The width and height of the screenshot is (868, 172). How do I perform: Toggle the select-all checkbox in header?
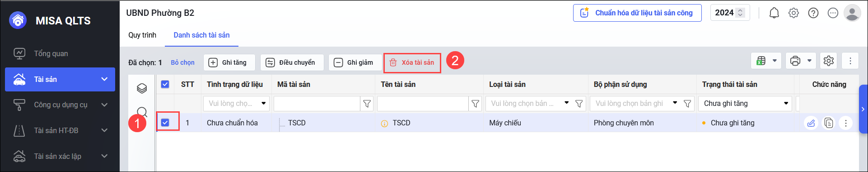(165, 84)
